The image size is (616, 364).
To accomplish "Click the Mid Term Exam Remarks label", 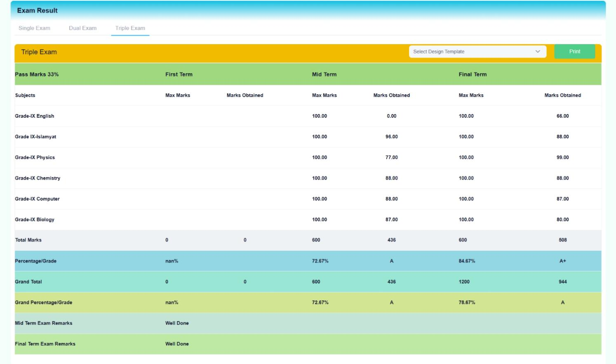I will (43, 323).
